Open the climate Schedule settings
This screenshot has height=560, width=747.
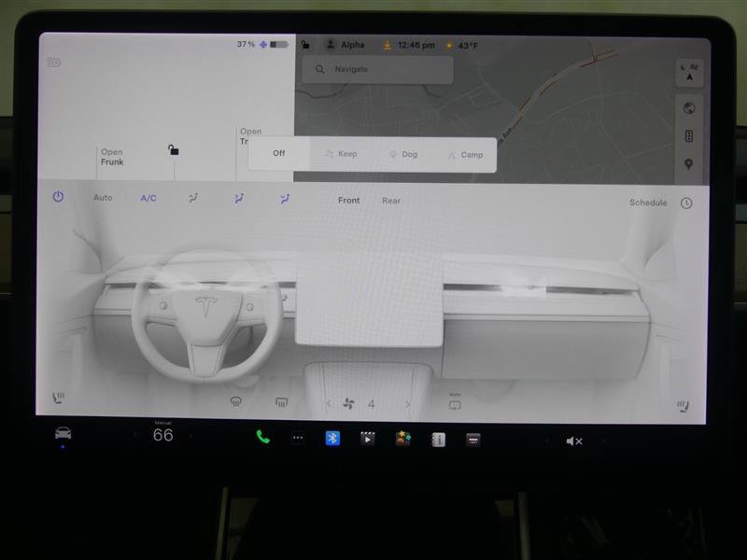coord(648,200)
